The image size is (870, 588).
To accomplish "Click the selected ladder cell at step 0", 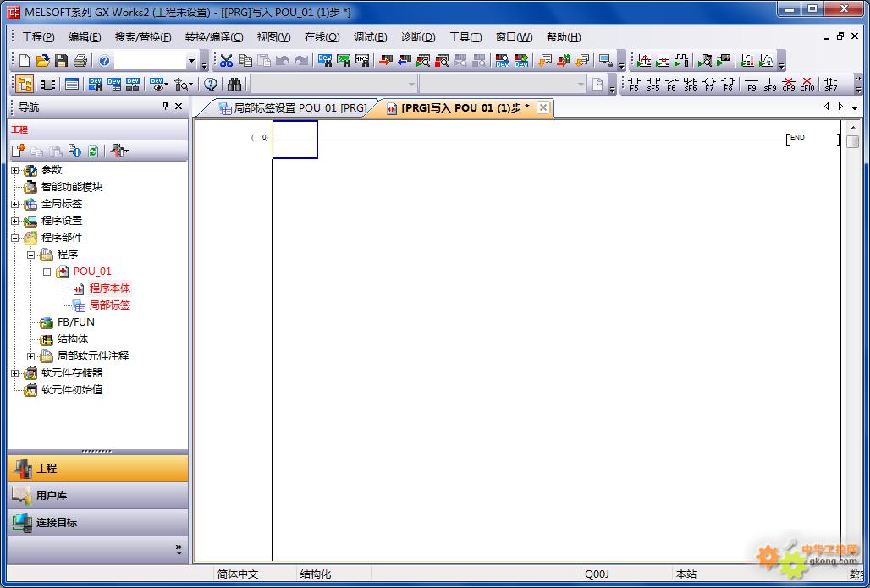I will (295, 140).
